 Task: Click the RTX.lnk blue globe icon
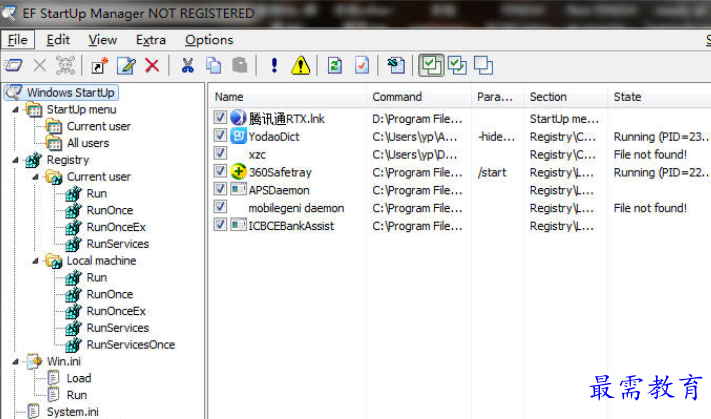pos(238,118)
